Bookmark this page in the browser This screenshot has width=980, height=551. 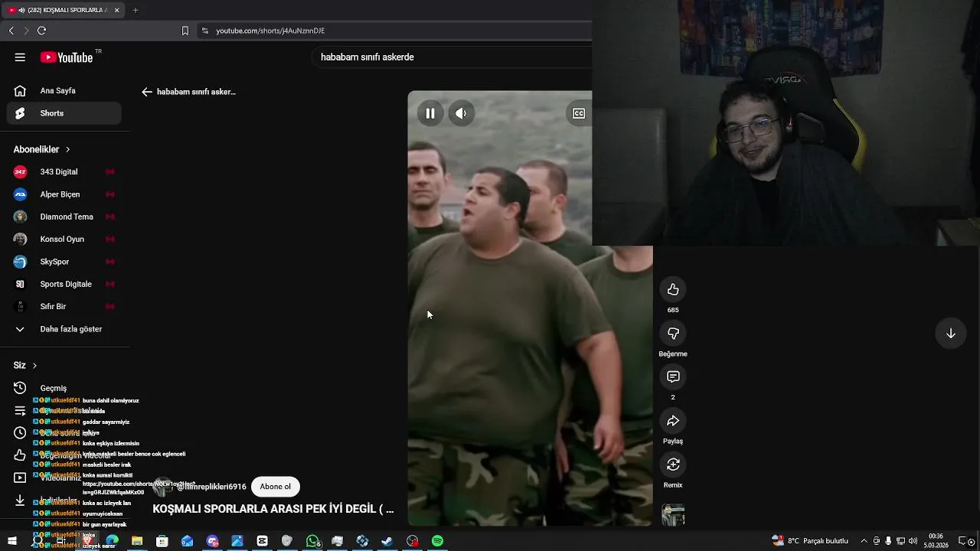tap(185, 31)
